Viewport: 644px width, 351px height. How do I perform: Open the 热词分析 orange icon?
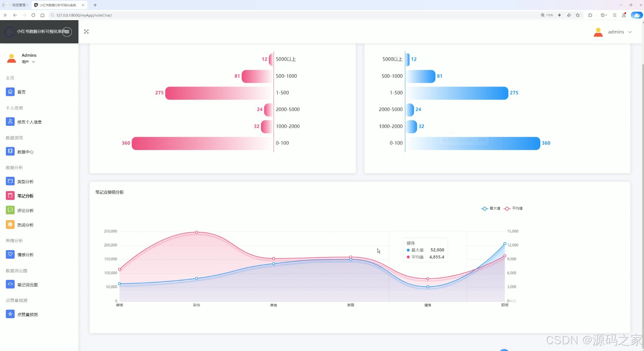pyautogui.click(x=10, y=225)
